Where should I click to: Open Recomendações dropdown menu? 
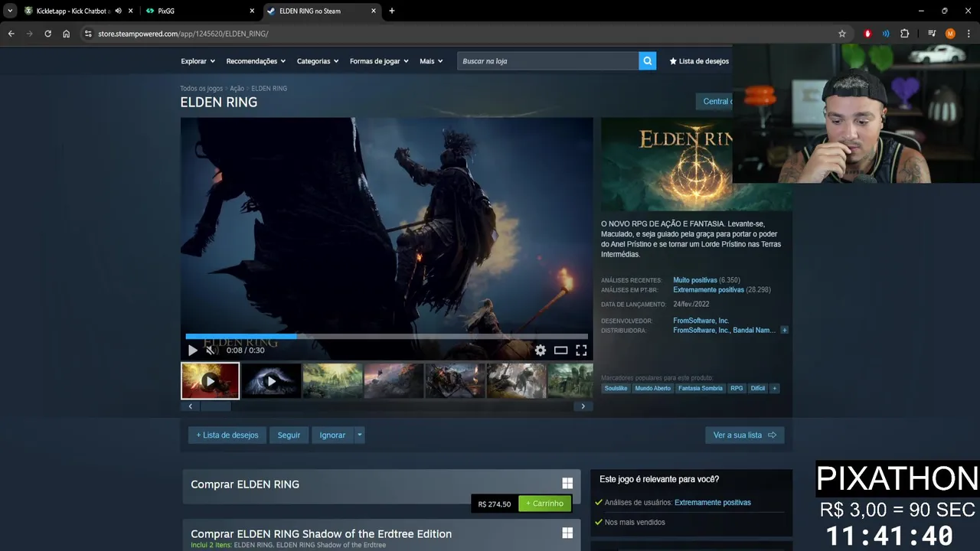coord(256,61)
